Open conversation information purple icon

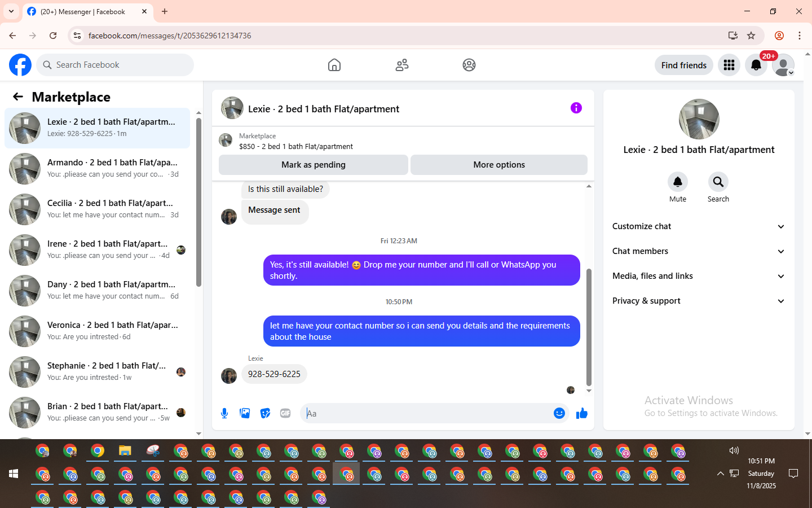pos(576,108)
